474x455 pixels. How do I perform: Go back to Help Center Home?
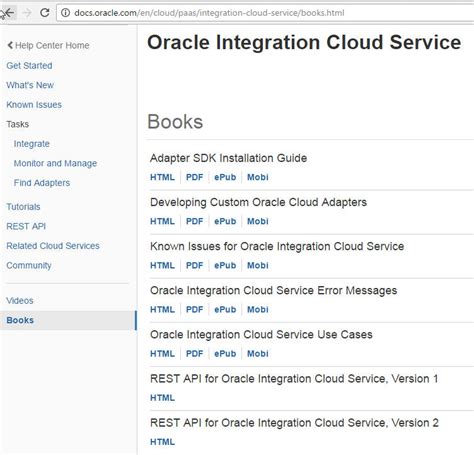[48, 45]
